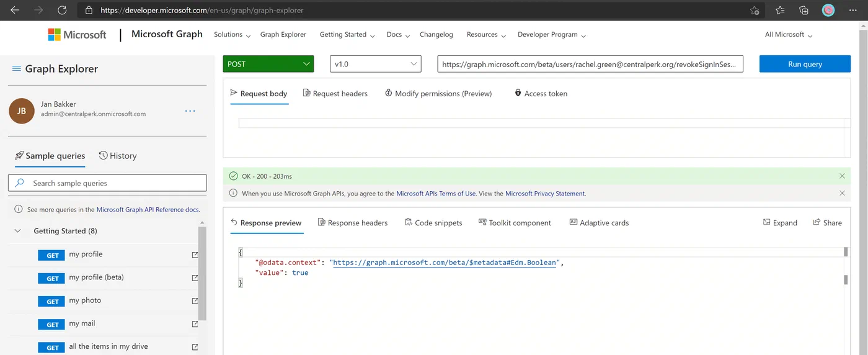Switch to the Request body tab
Screen dimensions: 868x355
pos(259,94)
